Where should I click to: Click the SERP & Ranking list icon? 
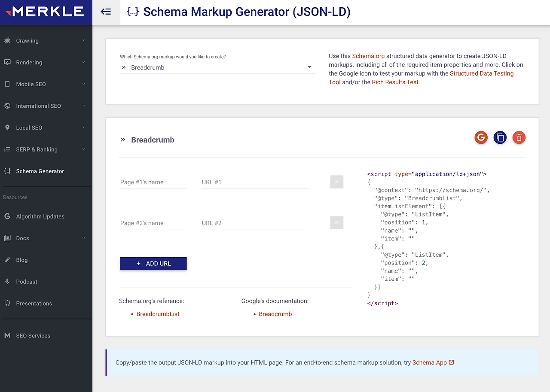(7, 149)
